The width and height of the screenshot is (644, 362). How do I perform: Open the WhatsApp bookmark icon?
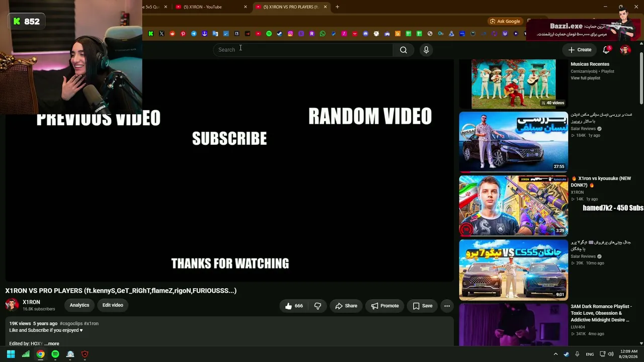tap(323, 34)
